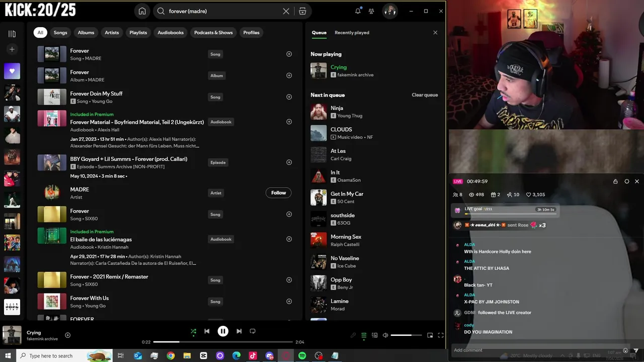644x362 pixels.
Task: Send the LIVE chat comment arrow
Action: point(636,350)
